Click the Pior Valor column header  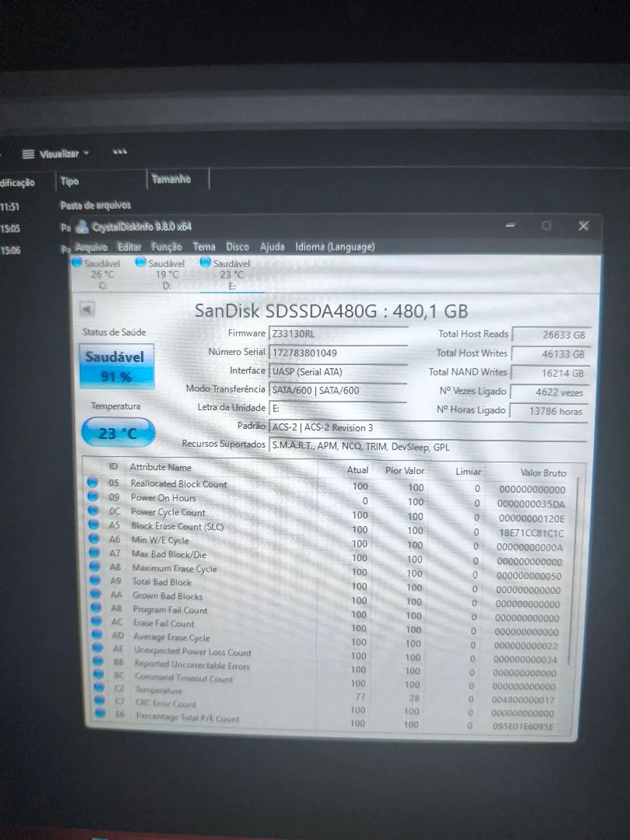[x=405, y=471]
